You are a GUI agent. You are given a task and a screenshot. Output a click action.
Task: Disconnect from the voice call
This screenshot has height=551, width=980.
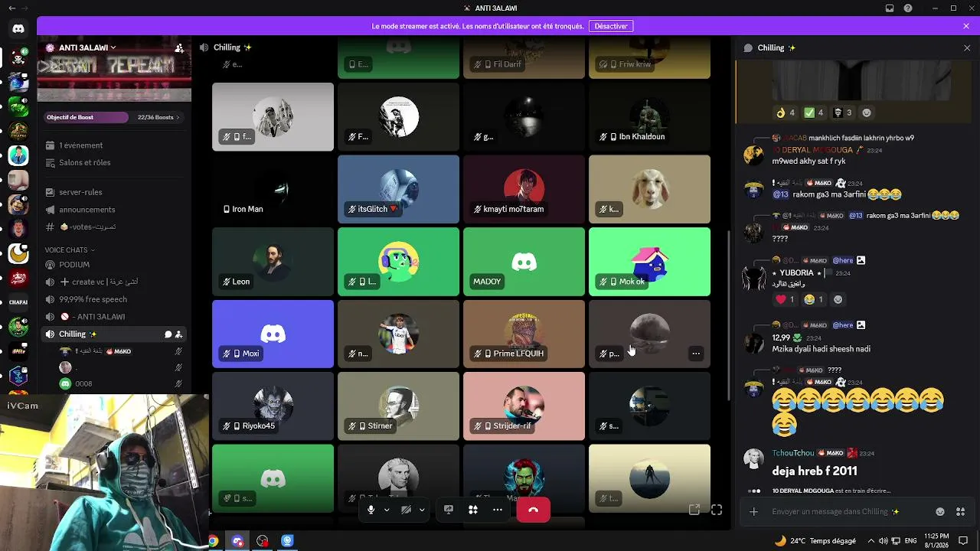tap(534, 510)
